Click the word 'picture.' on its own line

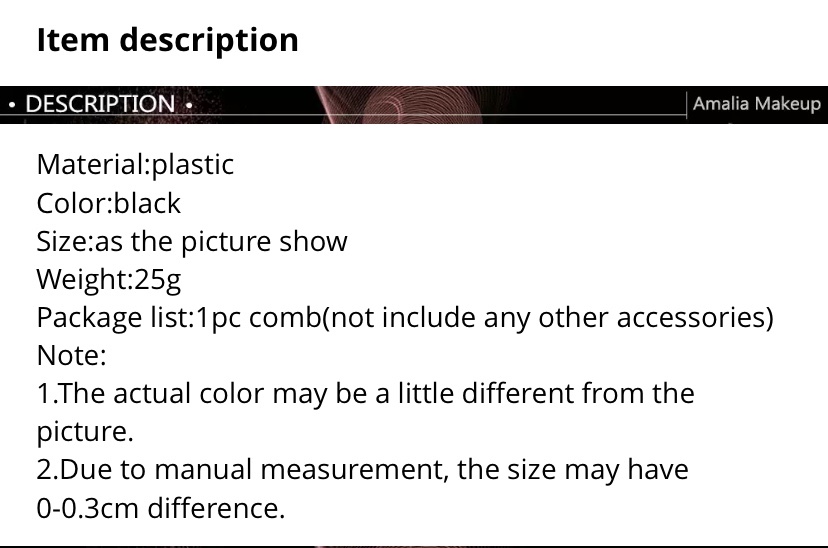pos(85,432)
